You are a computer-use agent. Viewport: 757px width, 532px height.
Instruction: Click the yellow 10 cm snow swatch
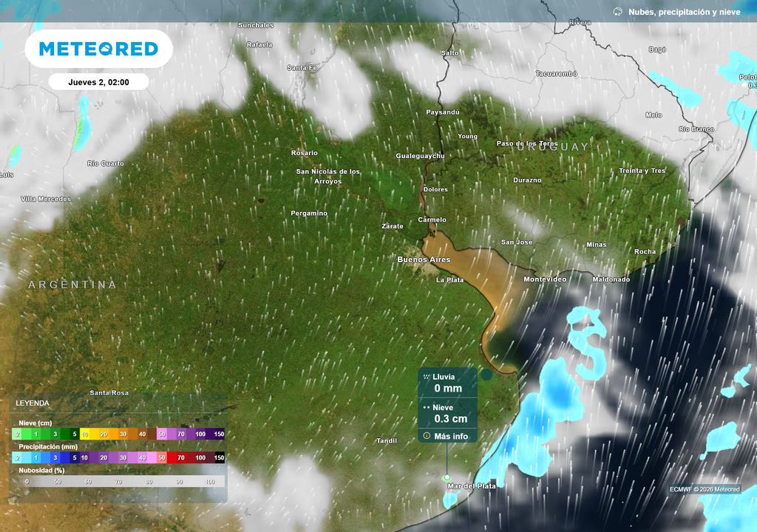tap(84, 434)
